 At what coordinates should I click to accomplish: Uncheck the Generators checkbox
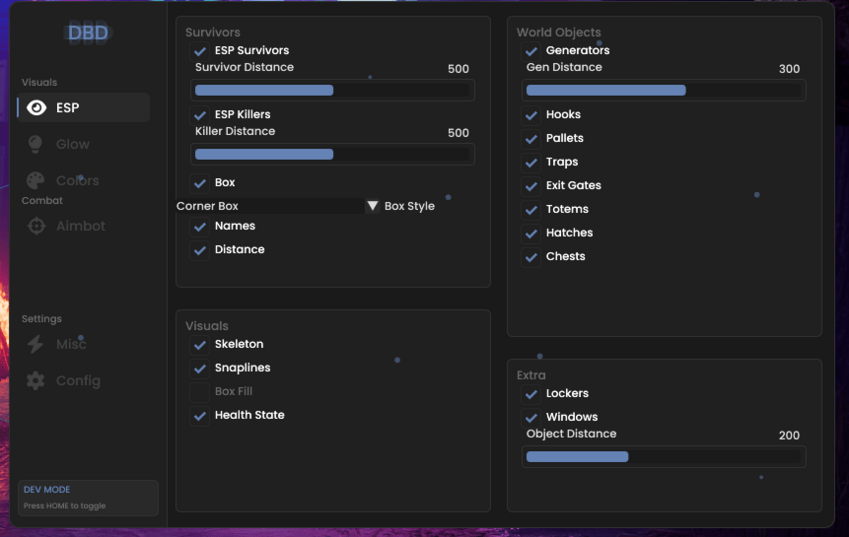point(531,51)
